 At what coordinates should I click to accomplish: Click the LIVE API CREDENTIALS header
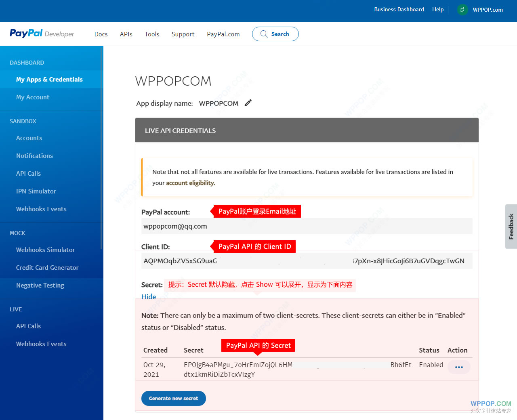307,130
